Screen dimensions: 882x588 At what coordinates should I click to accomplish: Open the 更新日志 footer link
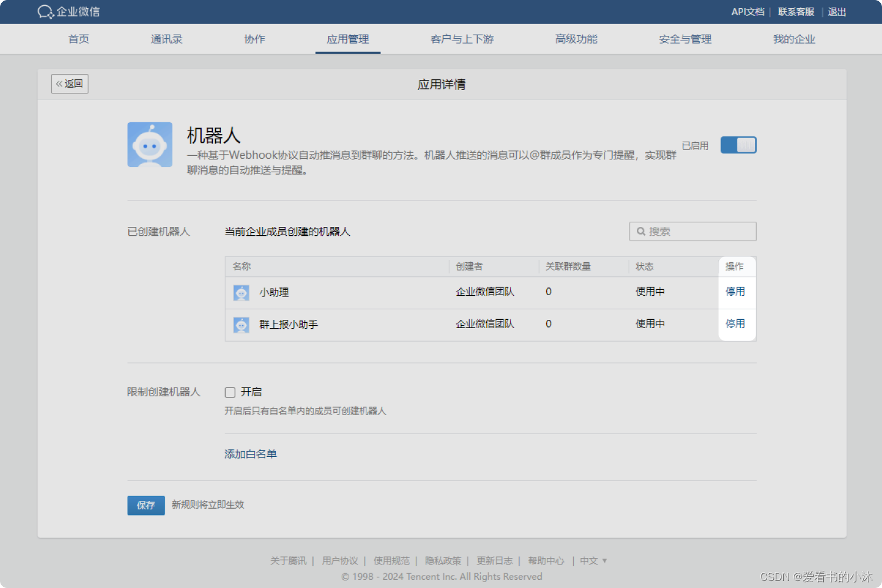click(495, 561)
